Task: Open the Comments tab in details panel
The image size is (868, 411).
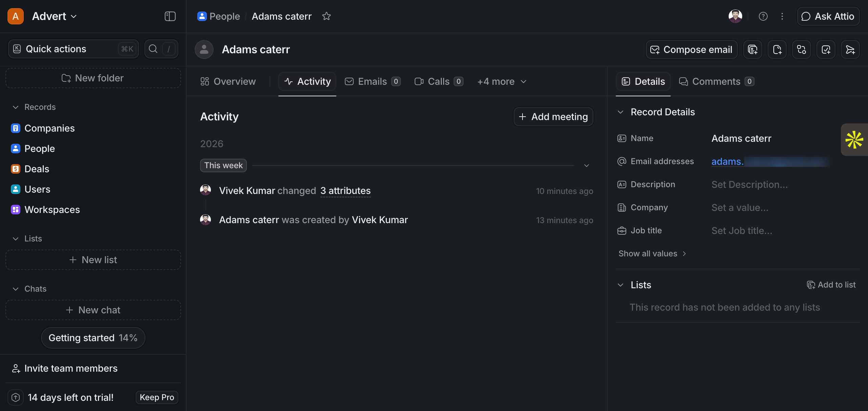Action: pyautogui.click(x=715, y=81)
